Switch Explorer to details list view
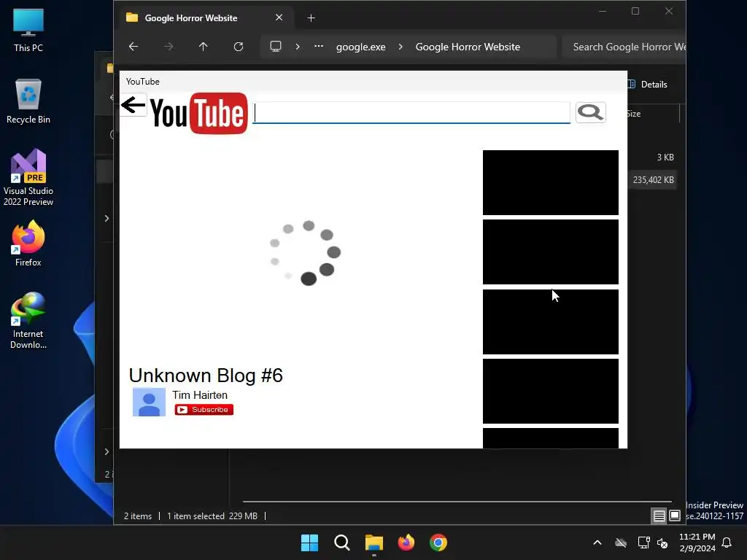Viewport: 747px width, 560px height. click(x=659, y=516)
